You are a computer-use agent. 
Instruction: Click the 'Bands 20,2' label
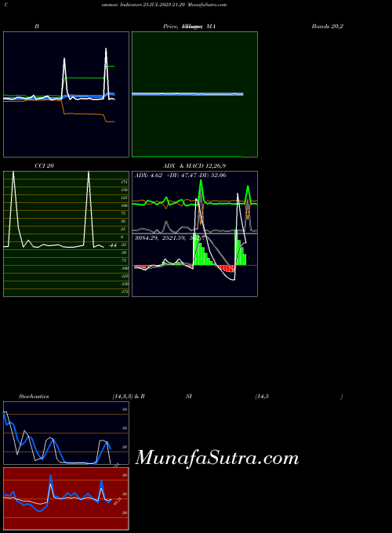tap(328, 26)
